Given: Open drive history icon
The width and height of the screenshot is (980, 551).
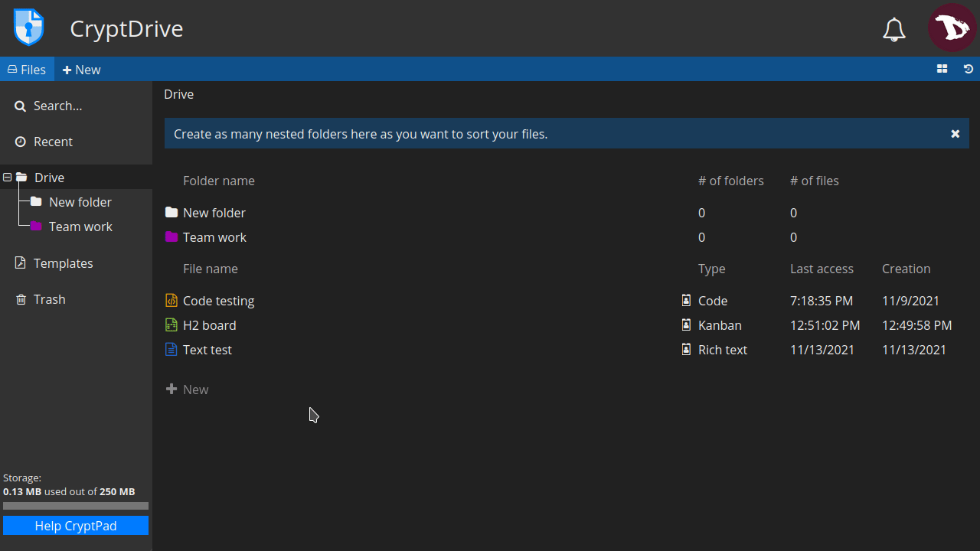Looking at the screenshot, I should pyautogui.click(x=969, y=69).
